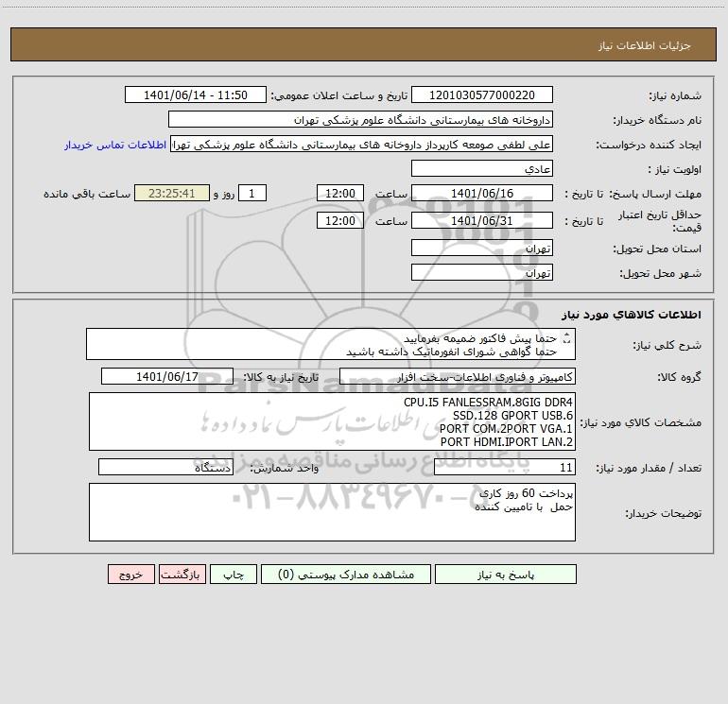Click the نام دستگاه خریدار field

tap(360, 119)
